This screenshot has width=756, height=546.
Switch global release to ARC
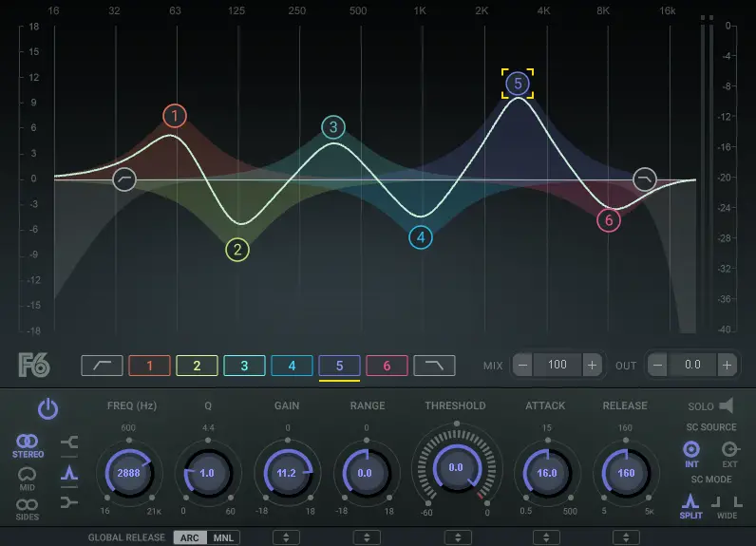pos(190,537)
